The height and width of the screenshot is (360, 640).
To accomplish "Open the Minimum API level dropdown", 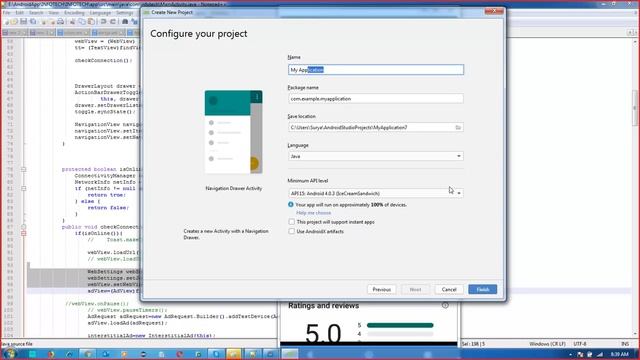I will click(376, 193).
